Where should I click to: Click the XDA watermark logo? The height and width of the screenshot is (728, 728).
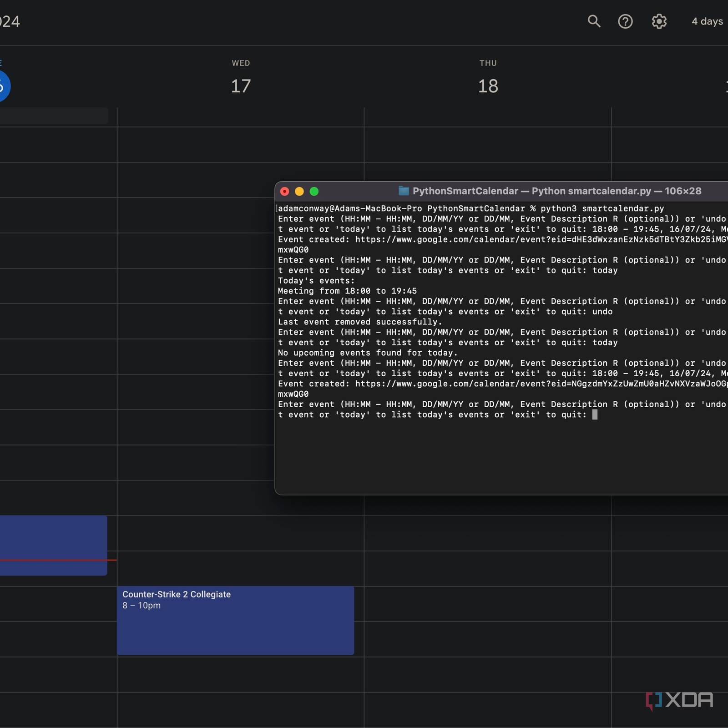point(679,700)
